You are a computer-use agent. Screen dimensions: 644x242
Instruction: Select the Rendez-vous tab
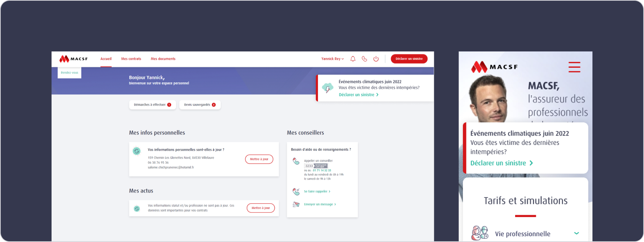pyautogui.click(x=69, y=72)
